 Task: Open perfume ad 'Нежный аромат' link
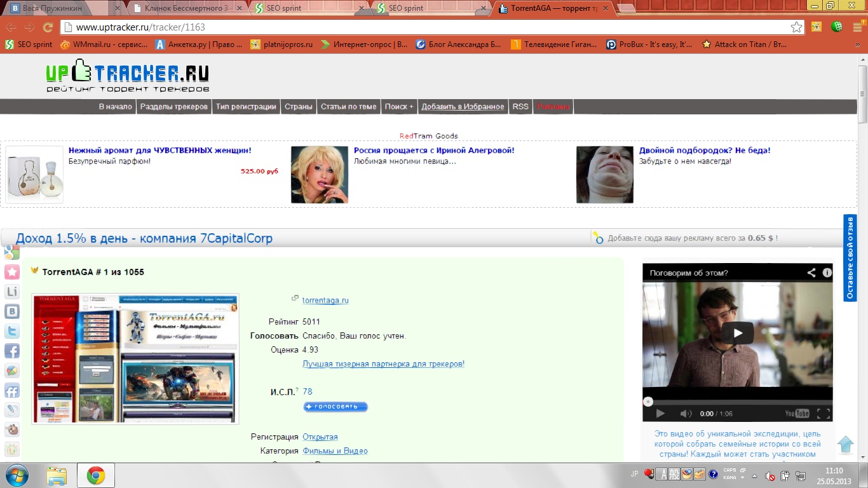[160, 151]
